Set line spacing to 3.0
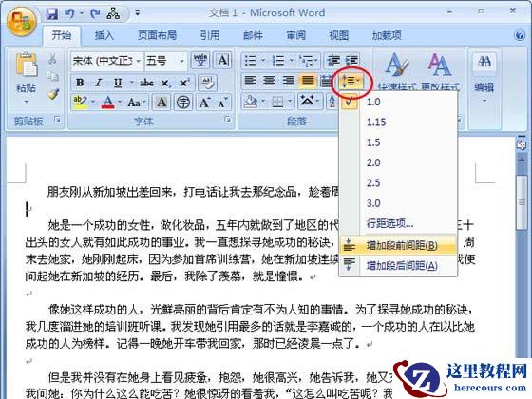 [399, 203]
